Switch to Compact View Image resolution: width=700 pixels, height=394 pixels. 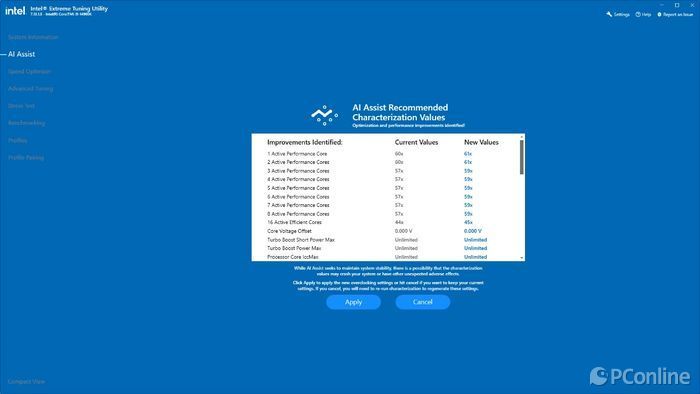[26, 382]
